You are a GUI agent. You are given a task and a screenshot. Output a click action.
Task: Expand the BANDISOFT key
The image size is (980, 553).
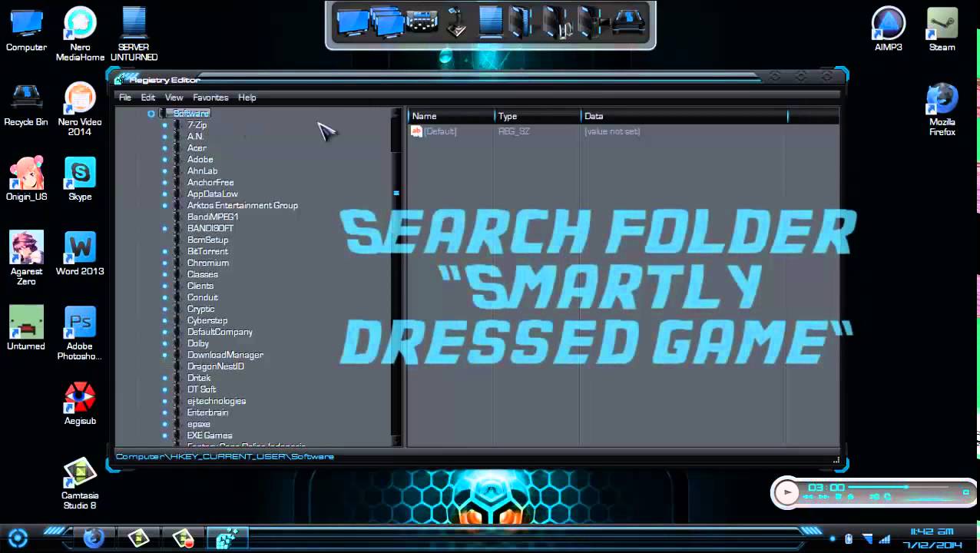coord(164,229)
